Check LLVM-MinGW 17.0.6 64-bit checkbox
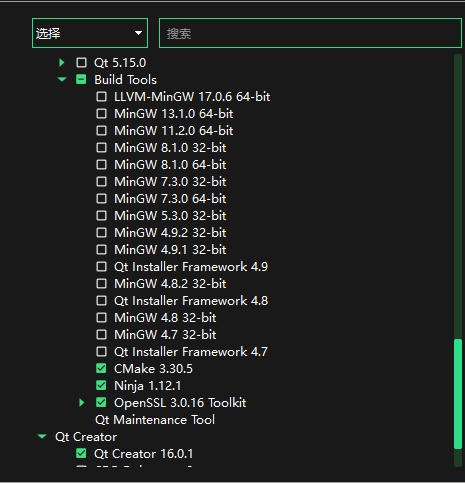This screenshot has width=465, height=483. pos(101,96)
